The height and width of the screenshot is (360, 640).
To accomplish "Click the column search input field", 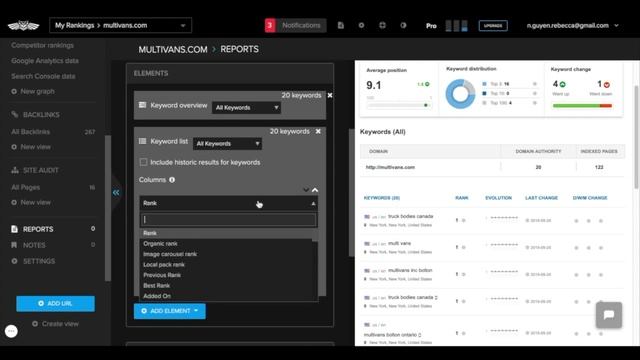I will click(x=229, y=220).
